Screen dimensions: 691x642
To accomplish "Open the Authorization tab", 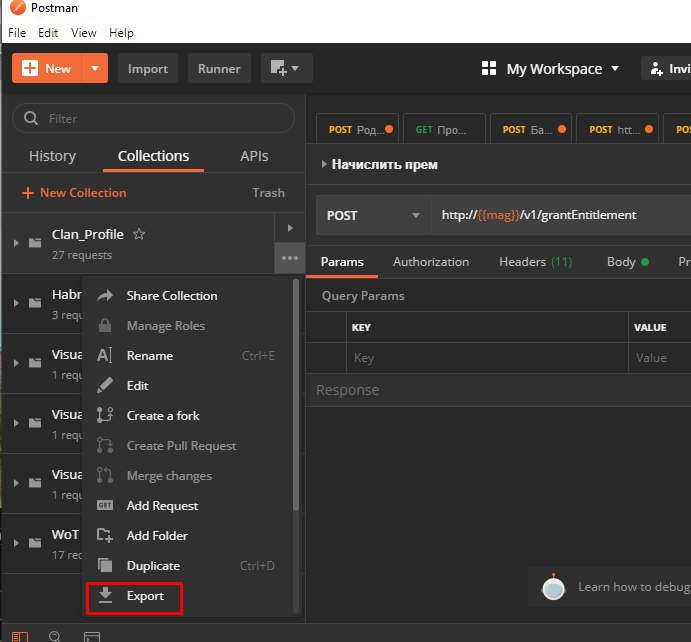I will pos(431,262).
